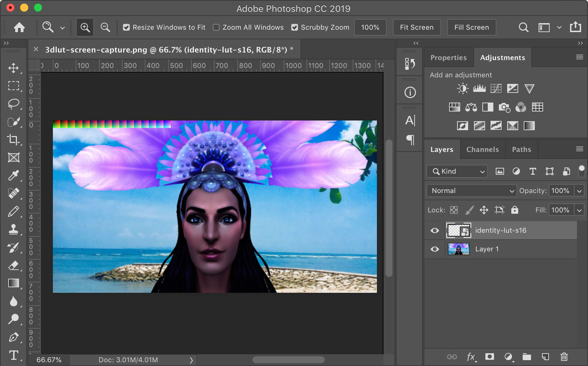Uncheck Resize Windows to Fit
The image size is (588, 366).
pos(126,27)
